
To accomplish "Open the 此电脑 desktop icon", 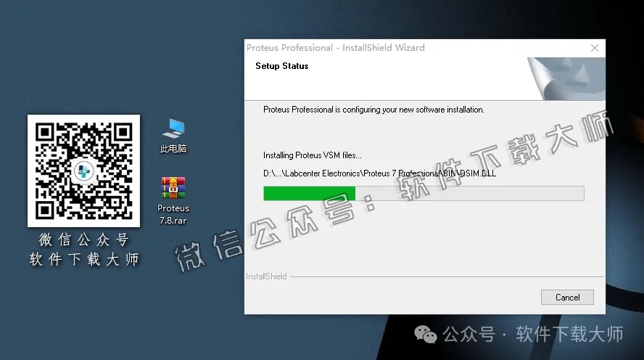I will pos(173,129).
